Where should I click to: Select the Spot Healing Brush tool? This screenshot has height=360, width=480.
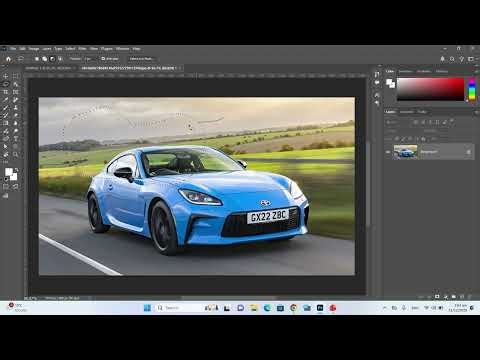click(x=15, y=100)
